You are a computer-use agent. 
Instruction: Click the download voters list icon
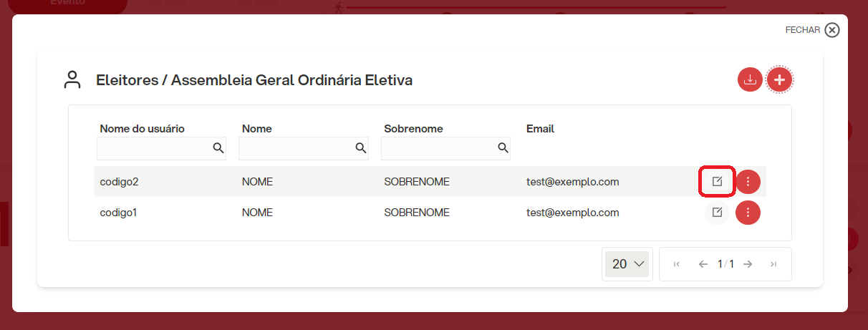750,79
